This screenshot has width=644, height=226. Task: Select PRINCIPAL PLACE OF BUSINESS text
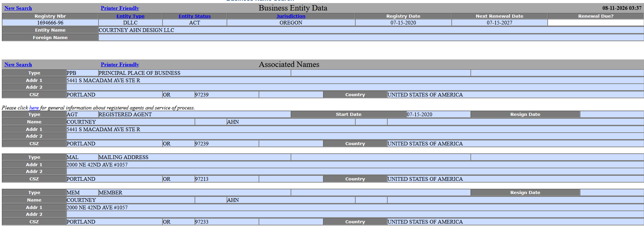point(140,73)
